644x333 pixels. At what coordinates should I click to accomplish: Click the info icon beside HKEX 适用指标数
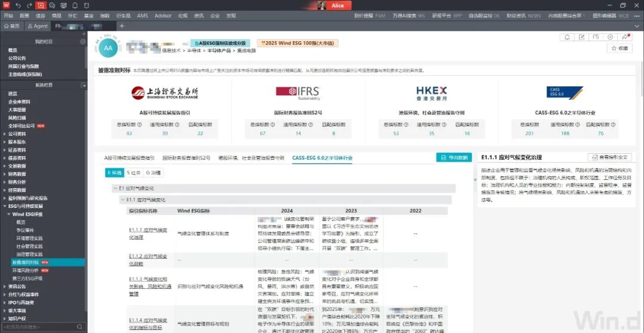pyautogui.click(x=445, y=125)
